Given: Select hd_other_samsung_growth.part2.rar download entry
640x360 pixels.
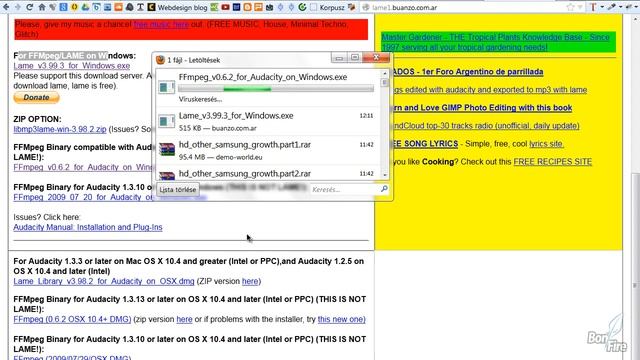Looking at the screenshot, I should click(x=269, y=173).
